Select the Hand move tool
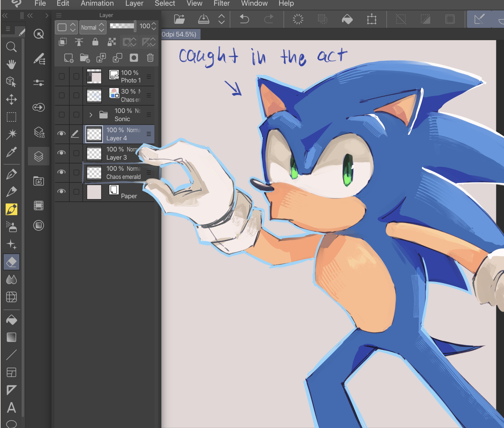 point(11,64)
